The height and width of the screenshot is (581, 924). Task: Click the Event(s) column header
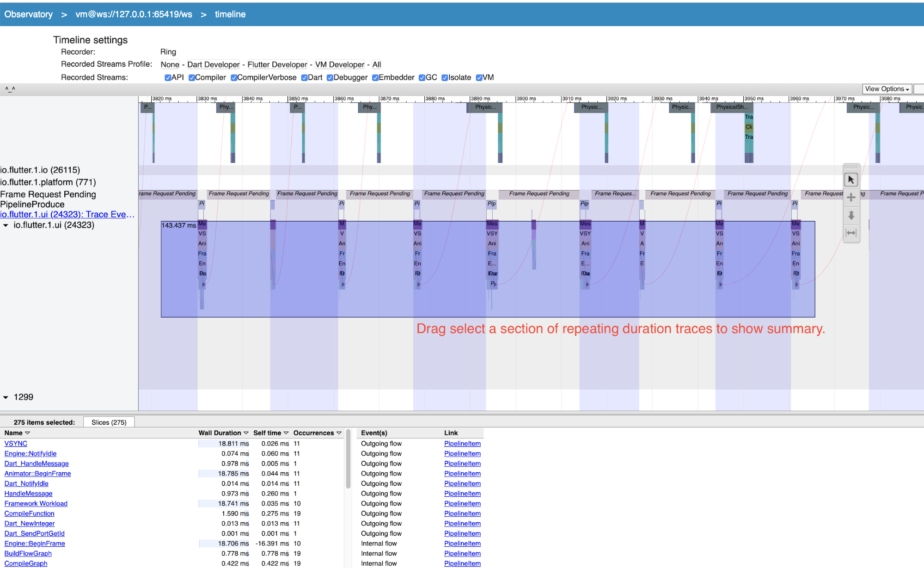tap(374, 433)
